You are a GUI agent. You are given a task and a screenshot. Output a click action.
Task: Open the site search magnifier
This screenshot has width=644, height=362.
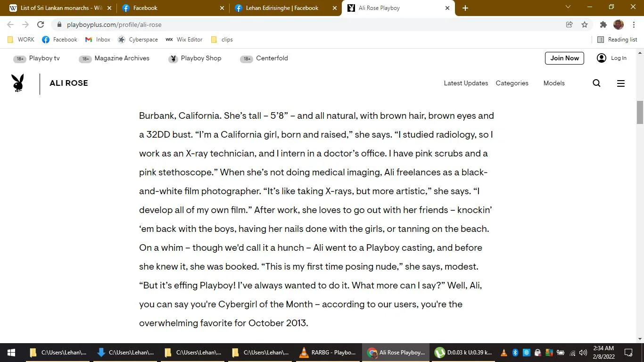[x=596, y=83]
